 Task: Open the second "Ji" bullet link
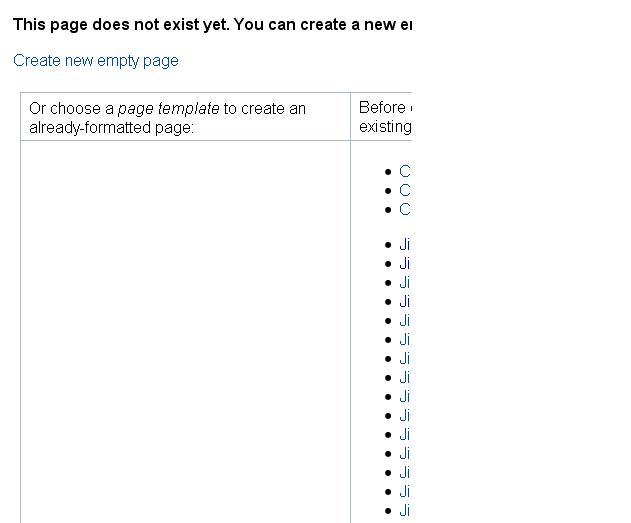[405, 264]
